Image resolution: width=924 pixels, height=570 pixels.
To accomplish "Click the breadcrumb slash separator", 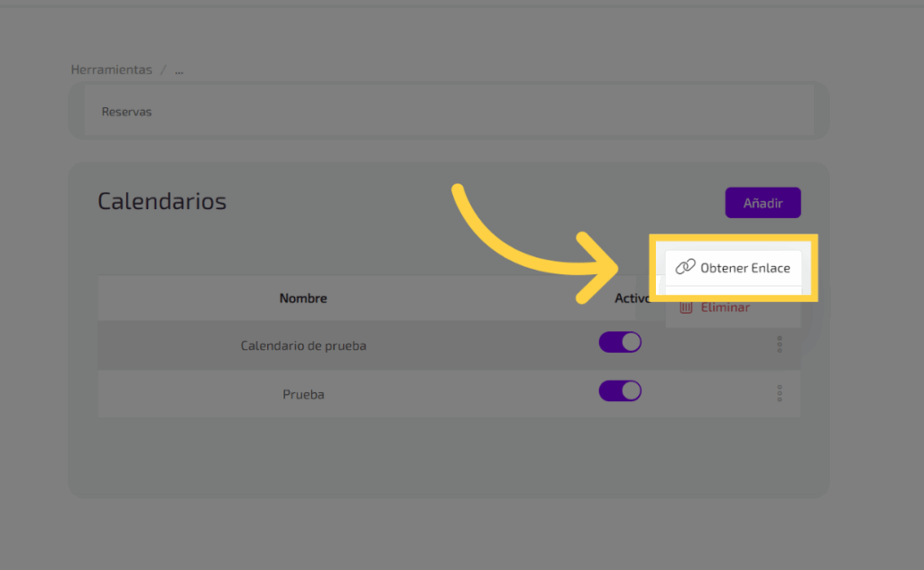I will (163, 70).
